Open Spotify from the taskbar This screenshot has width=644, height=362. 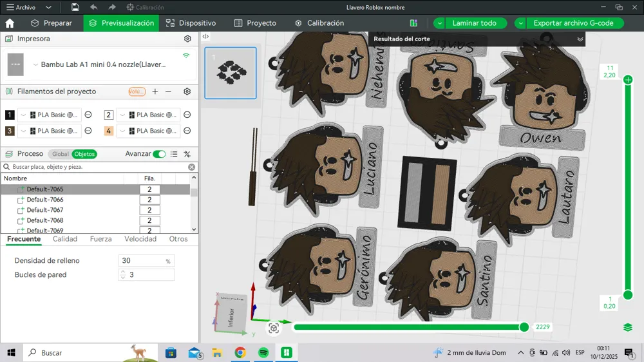point(263,352)
